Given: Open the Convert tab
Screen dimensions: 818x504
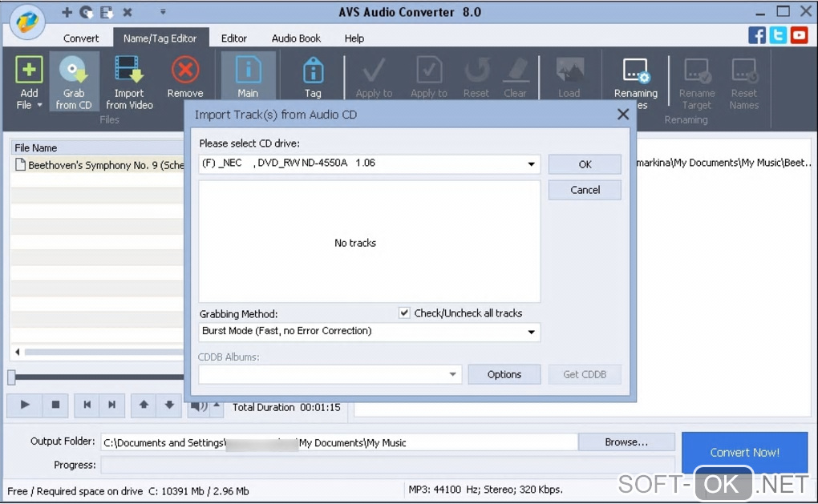Looking at the screenshot, I should point(81,38).
